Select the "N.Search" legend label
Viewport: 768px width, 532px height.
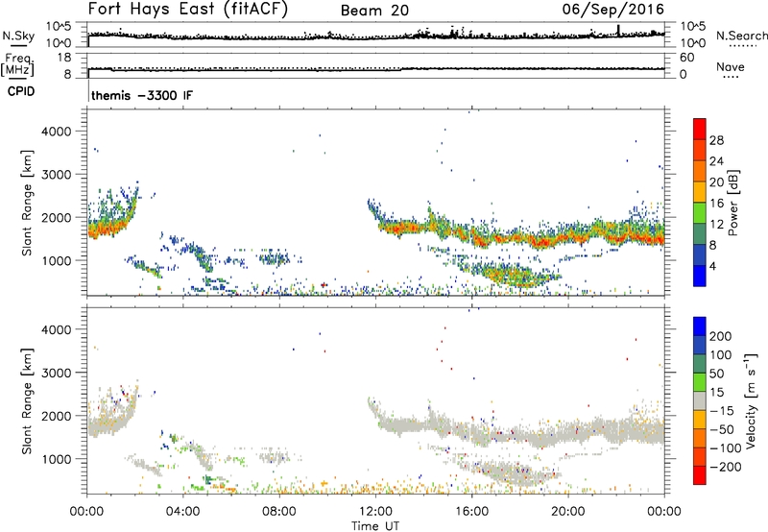741,36
